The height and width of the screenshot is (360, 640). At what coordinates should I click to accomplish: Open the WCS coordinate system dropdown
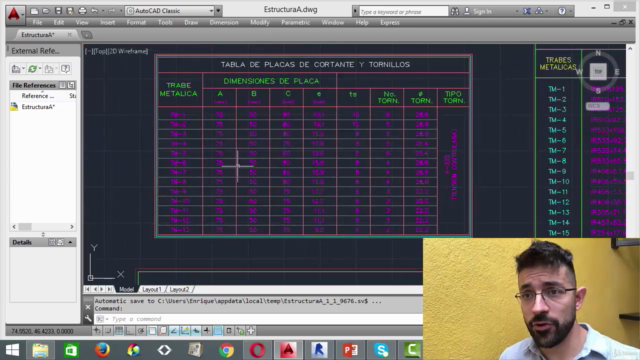point(597,106)
